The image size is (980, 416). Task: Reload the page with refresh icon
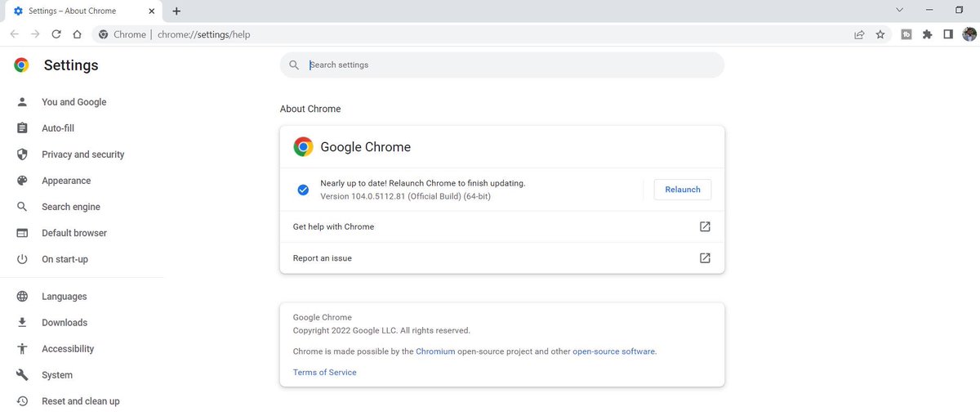(56, 34)
